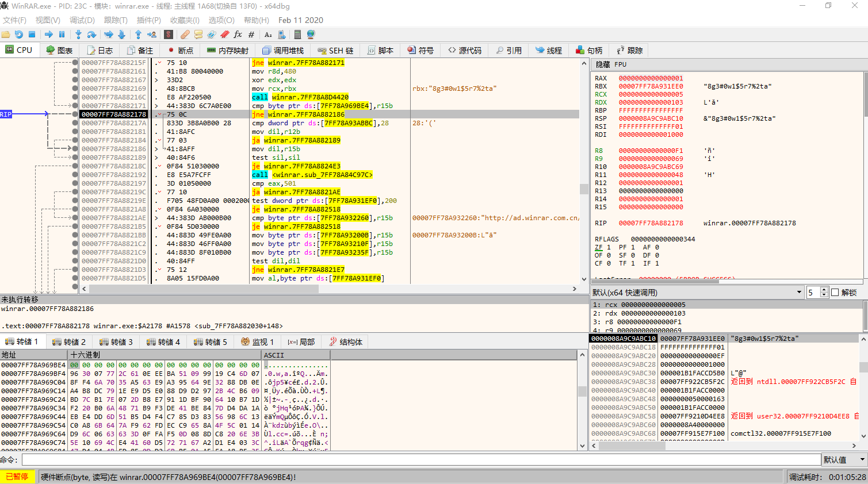Viewport: 868px width, 484px height.
Task: Open the Scylla plugin icon
Action: 168,34
